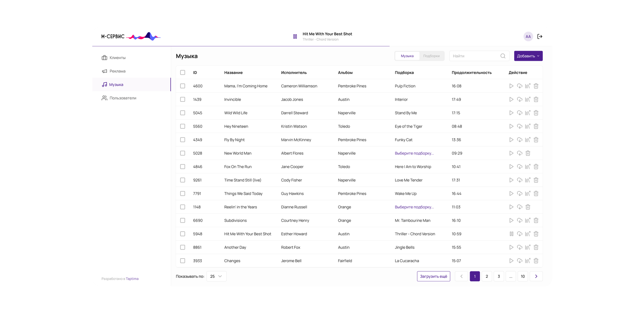Click the Taptima developer link
This screenshot has height=313, width=644.
pyautogui.click(x=132, y=279)
